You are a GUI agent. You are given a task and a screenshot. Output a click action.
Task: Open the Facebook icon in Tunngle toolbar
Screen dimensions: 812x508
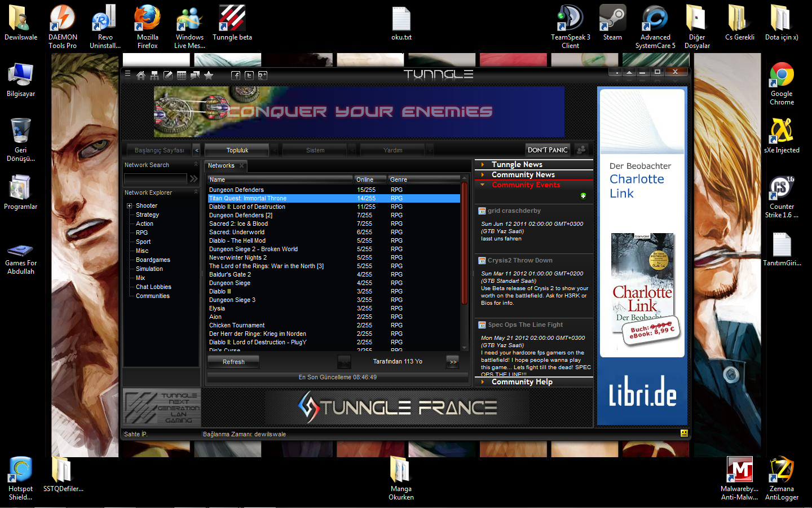click(236, 75)
